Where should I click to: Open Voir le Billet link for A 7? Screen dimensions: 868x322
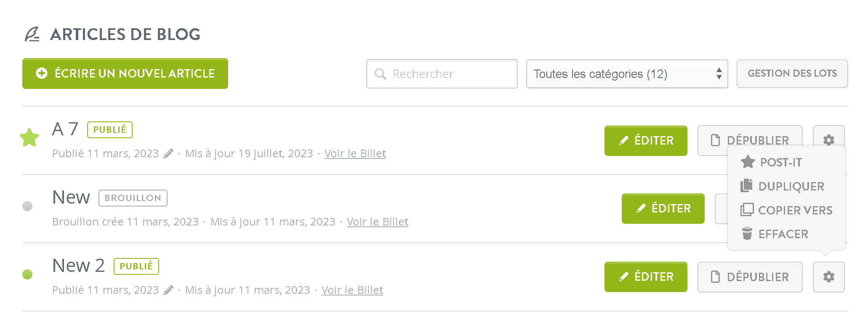[355, 153]
